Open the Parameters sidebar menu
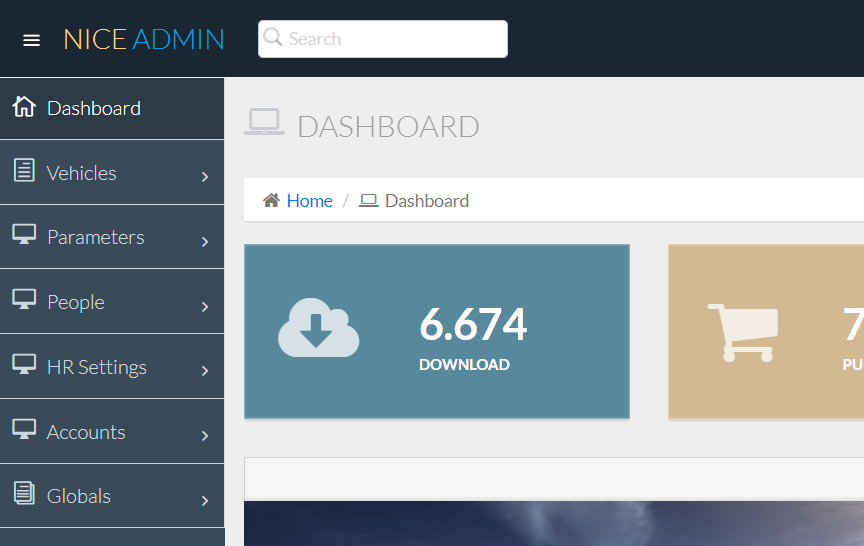864x546 pixels. (x=112, y=237)
